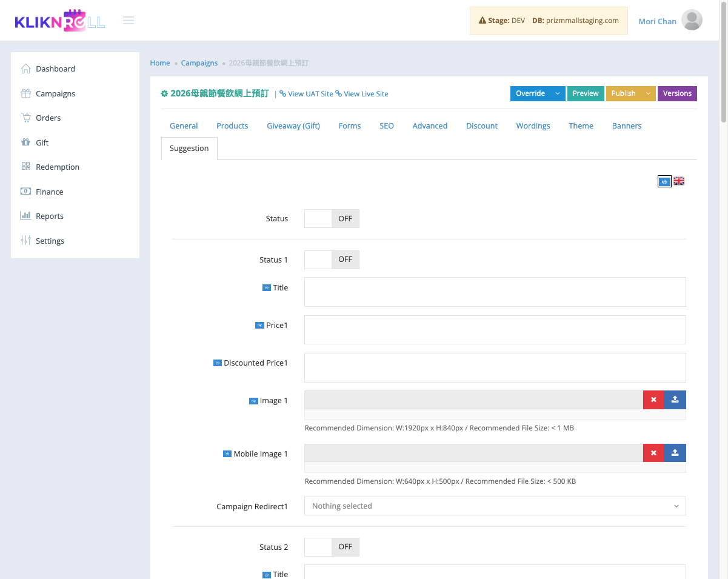This screenshot has height=579, width=728.
Task: Open the Mori Chan user avatar
Action: pos(692,20)
